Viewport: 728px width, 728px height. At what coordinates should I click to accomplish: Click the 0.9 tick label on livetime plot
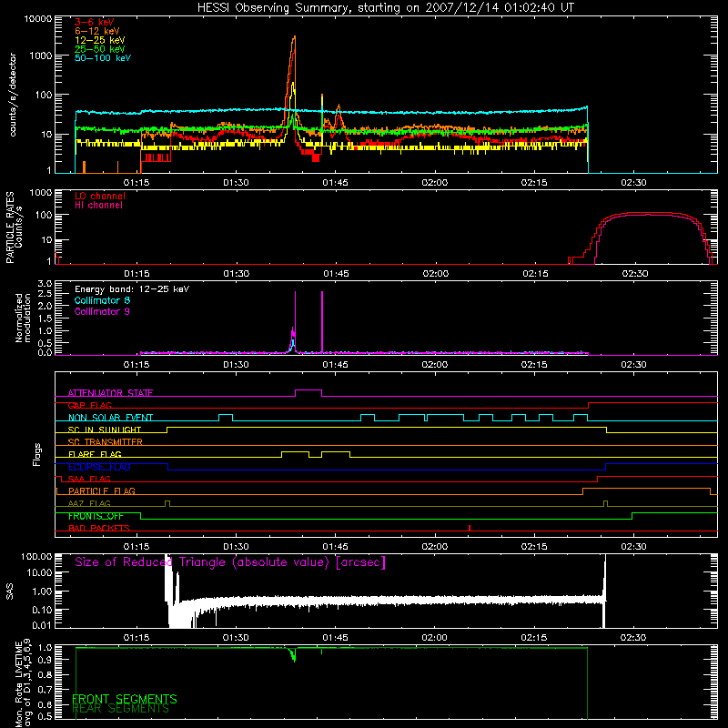coord(46,659)
